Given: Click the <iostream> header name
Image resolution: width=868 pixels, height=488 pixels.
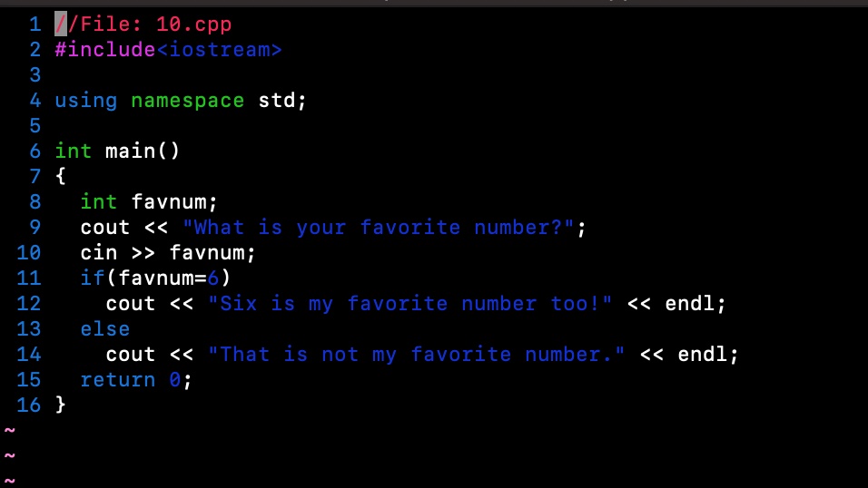Looking at the screenshot, I should [x=219, y=50].
